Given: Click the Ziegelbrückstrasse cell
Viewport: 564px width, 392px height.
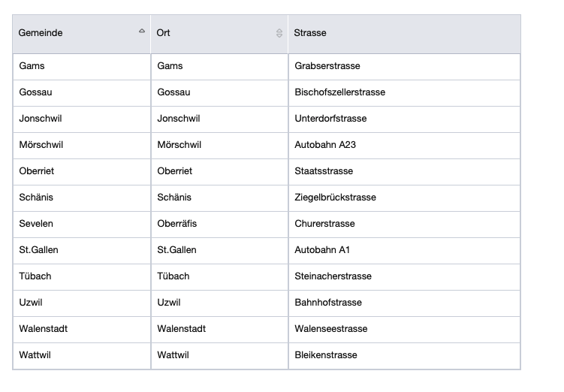Looking at the screenshot, I should pos(336,198).
